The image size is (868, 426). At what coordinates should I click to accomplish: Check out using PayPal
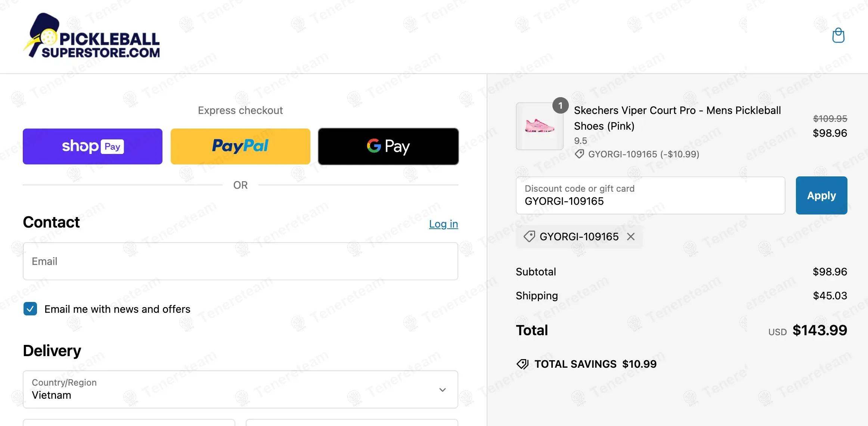coord(240,146)
